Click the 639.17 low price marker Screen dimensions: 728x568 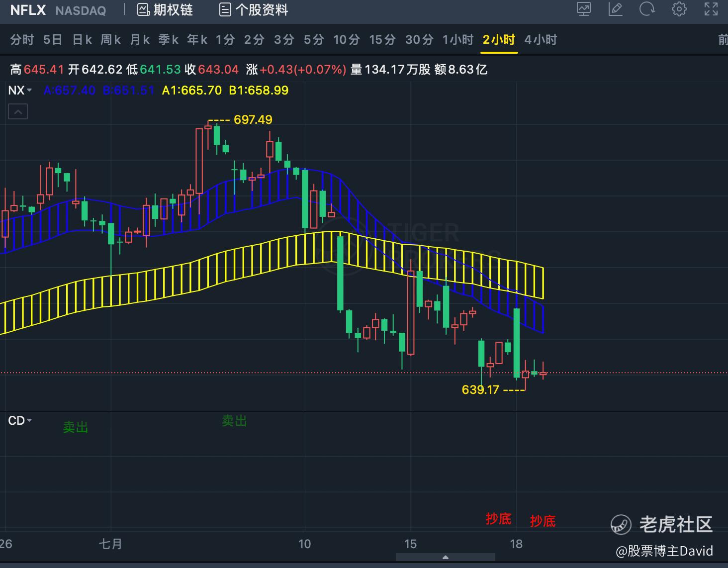pyautogui.click(x=480, y=389)
